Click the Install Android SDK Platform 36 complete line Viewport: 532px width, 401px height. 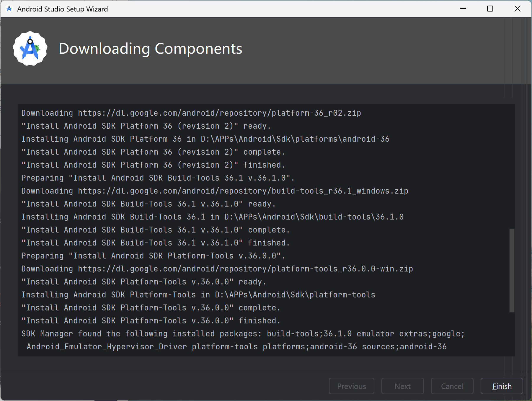tap(153, 152)
